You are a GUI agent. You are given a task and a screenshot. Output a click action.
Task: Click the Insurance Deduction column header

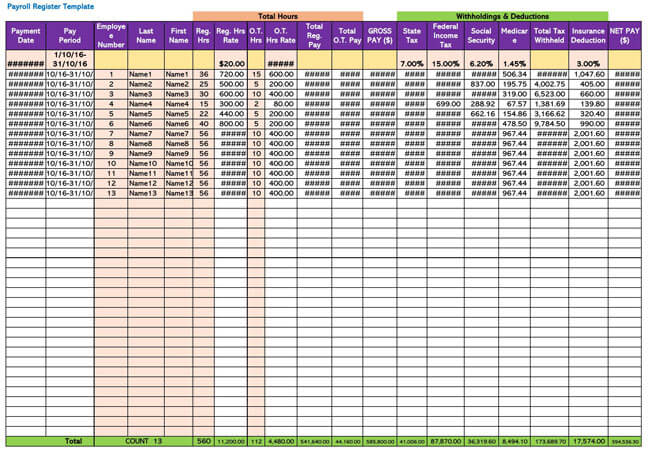coord(588,35)
